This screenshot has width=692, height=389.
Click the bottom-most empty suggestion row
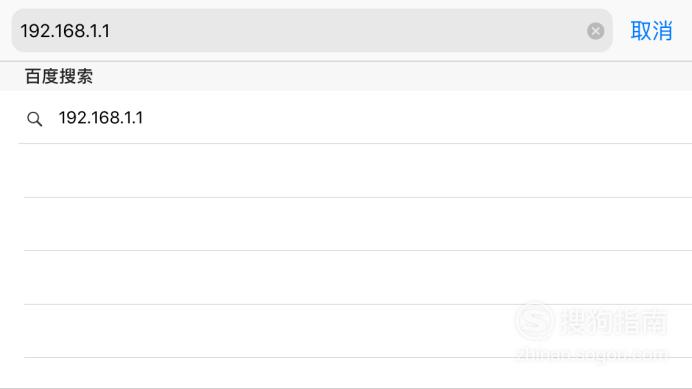point(358,373)
